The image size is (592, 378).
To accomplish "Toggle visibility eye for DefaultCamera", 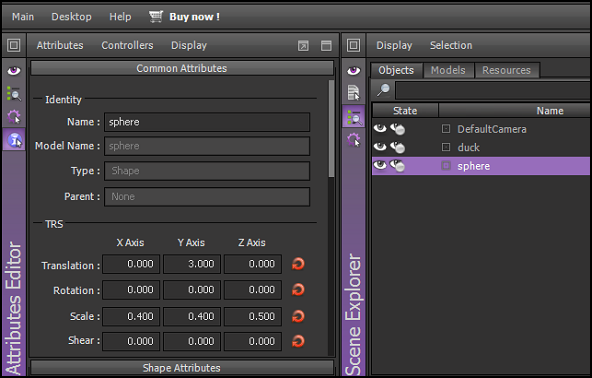I will (x=380, y=128).
